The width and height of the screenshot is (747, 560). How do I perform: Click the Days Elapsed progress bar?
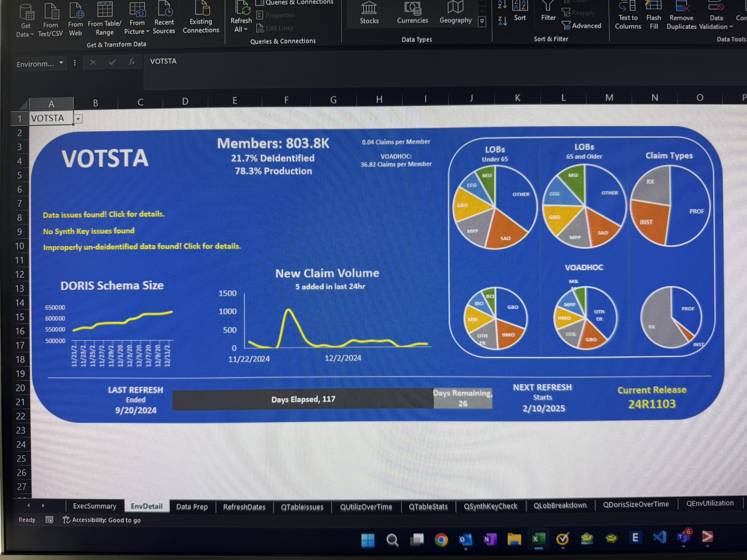303,399
